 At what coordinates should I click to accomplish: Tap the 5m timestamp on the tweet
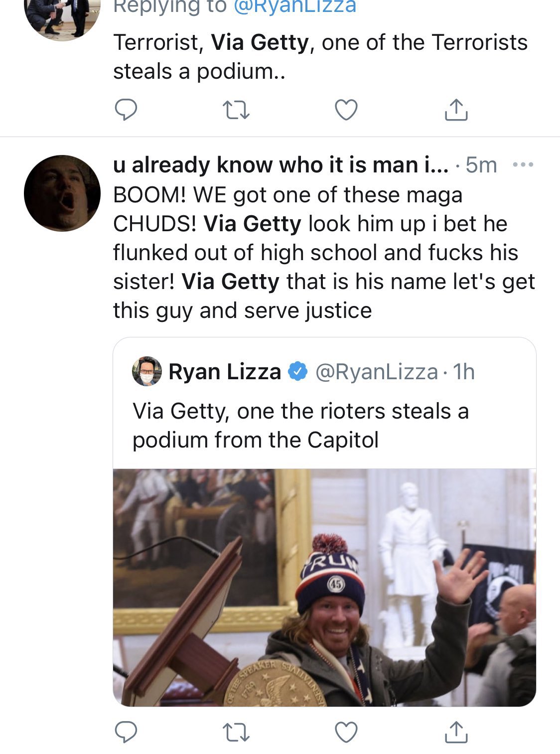point(481,165)
